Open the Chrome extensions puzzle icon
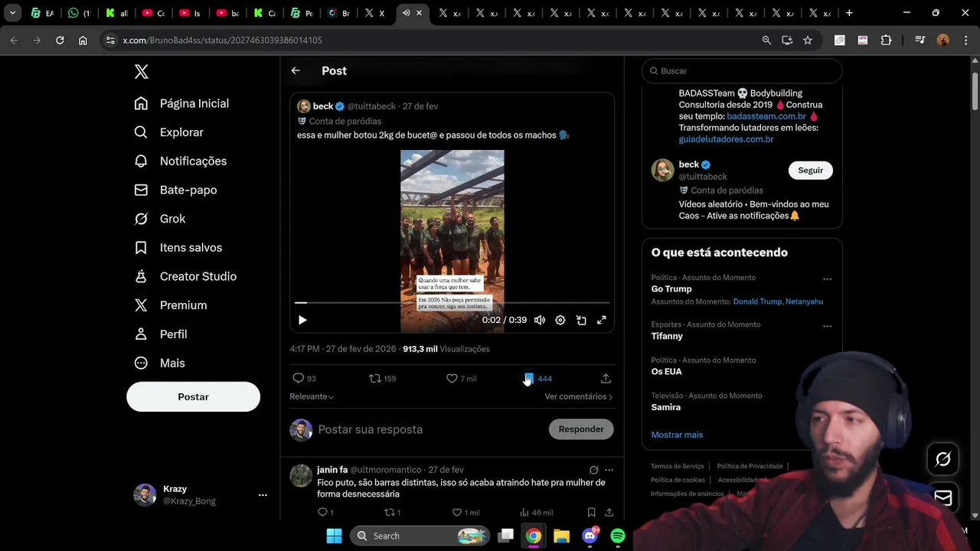 886,40
